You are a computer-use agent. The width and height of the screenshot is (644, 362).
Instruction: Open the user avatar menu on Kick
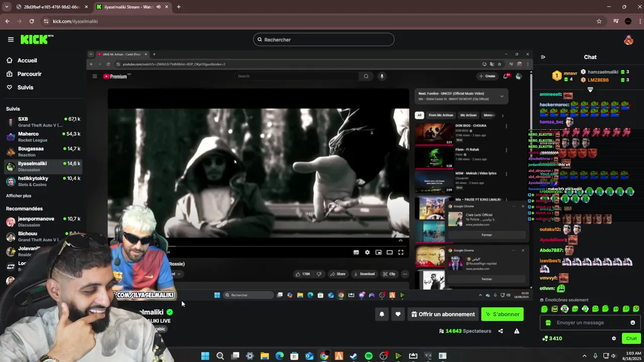(x=628, y=40)
